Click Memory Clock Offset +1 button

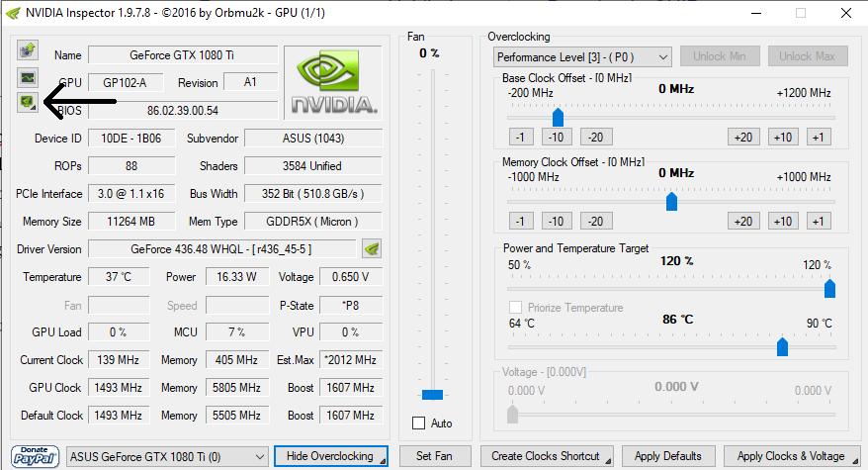tap(819, 221)
